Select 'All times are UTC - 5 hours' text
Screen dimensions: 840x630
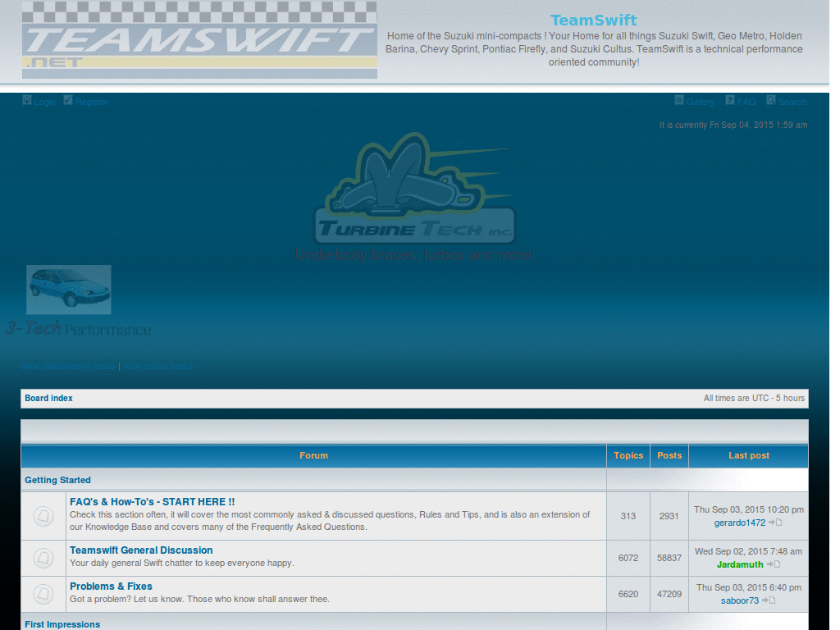(x=755, y=398)
